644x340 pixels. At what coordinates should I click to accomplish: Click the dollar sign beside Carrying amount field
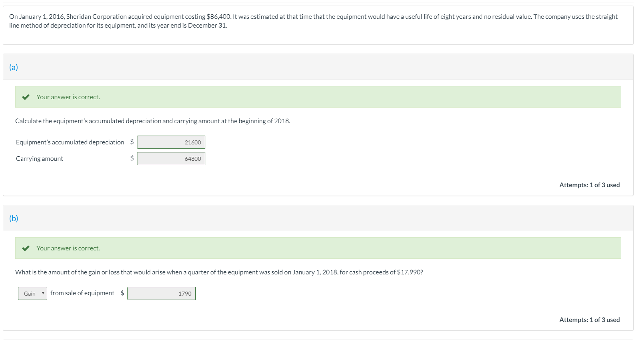click(131, 158)
